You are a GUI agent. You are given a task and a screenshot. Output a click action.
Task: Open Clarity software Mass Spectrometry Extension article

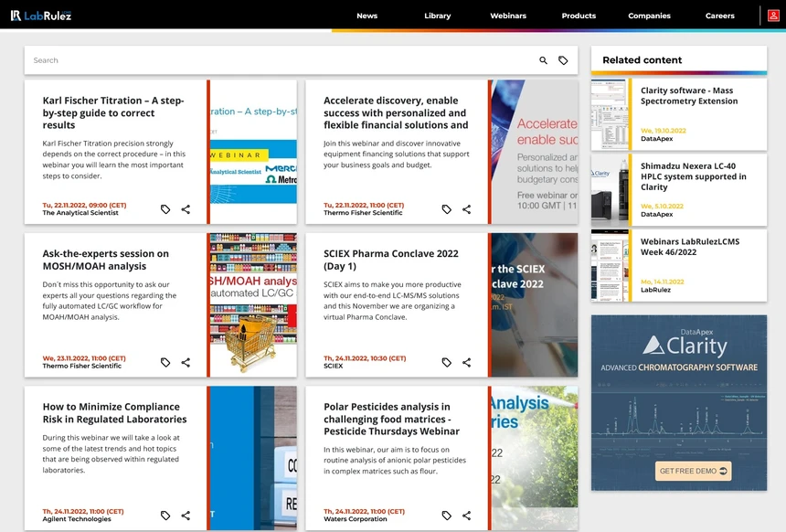[x=689, y=96]
